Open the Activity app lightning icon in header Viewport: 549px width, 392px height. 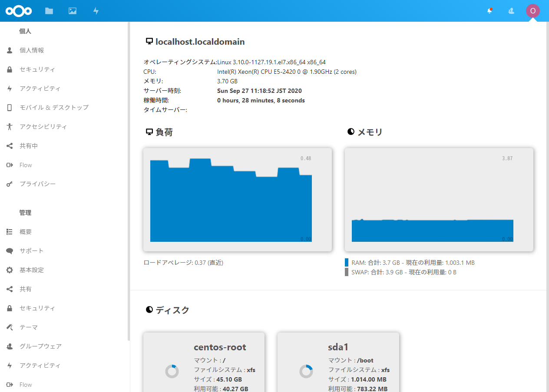coord(96,11)
